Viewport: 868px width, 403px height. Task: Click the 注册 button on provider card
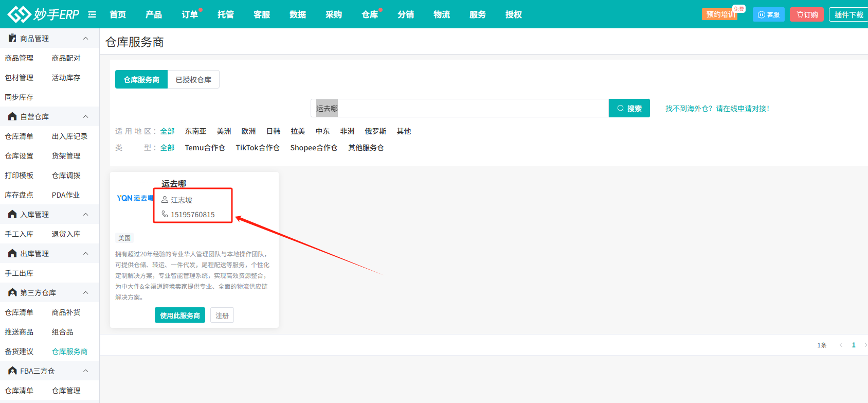pyautogui.click(x=222, y=315)
